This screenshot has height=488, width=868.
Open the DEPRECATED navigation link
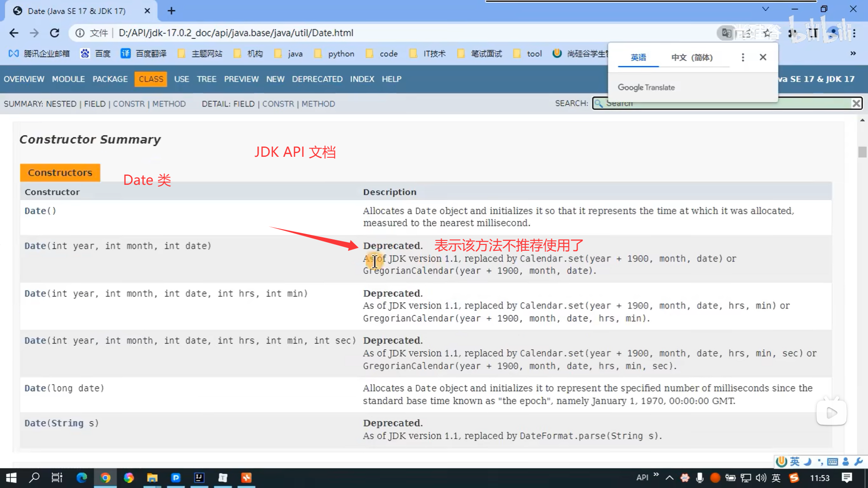tap(317, 79)
